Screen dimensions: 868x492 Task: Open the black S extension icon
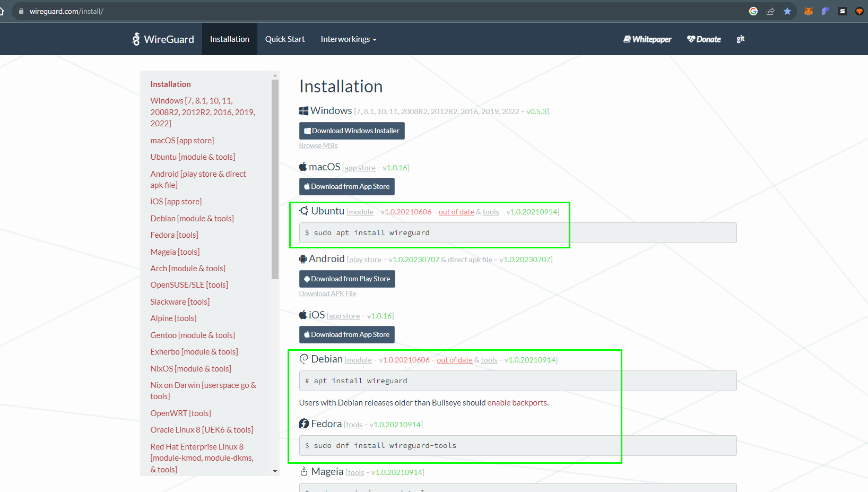point(843,11)
